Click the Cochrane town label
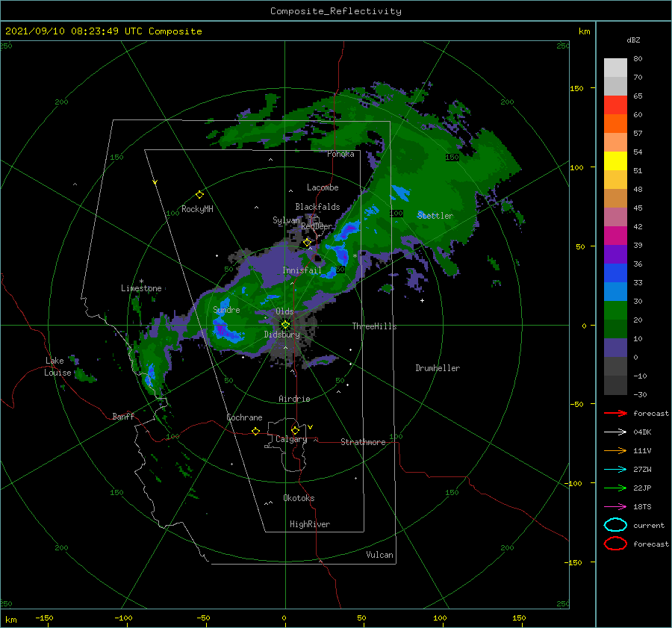This screenshot has height=628, width=672. [x=244, y=417]
